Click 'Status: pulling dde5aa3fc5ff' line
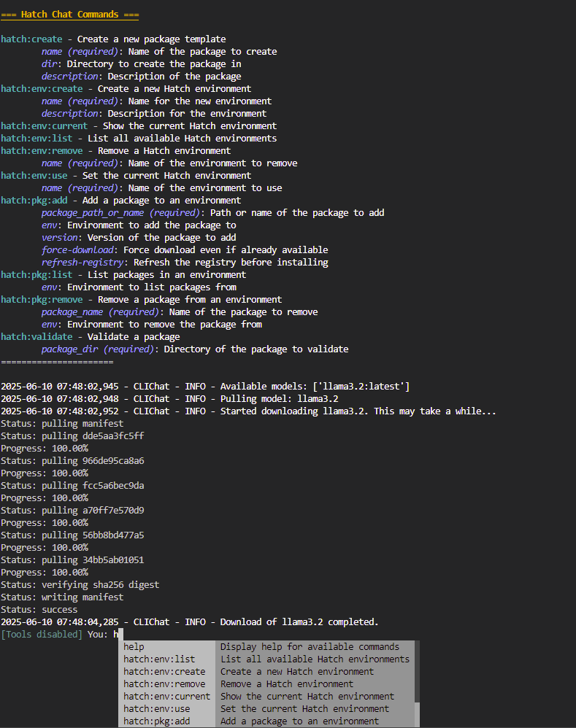The image size is (576, 728). [72, 436]
